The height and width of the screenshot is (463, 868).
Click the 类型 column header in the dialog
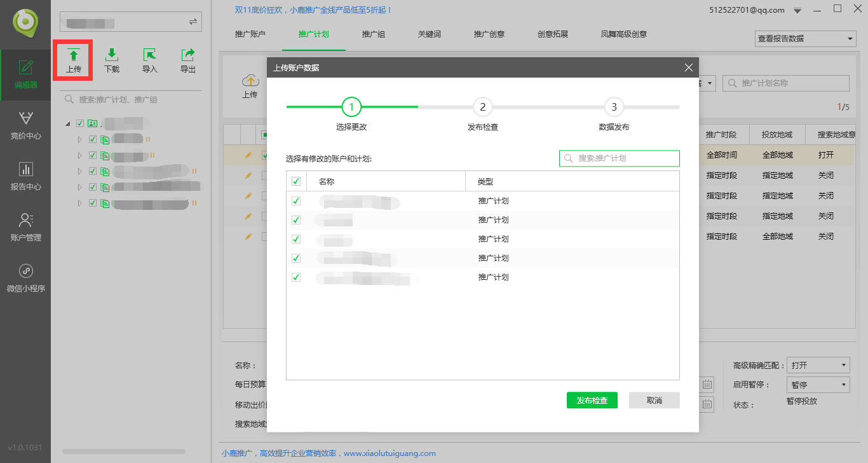tap(572, 181)
